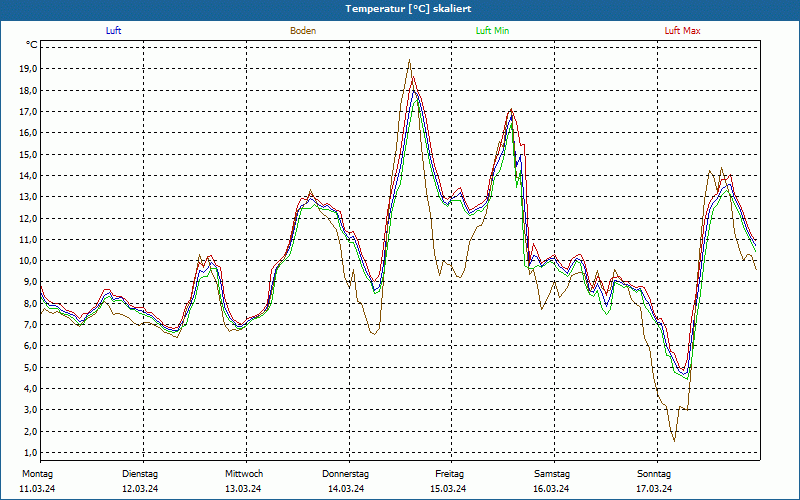
Task: Click the chart title 'Temperatur [°C] skaliert'
Action: pyautogui.click(x=408, y=9)
